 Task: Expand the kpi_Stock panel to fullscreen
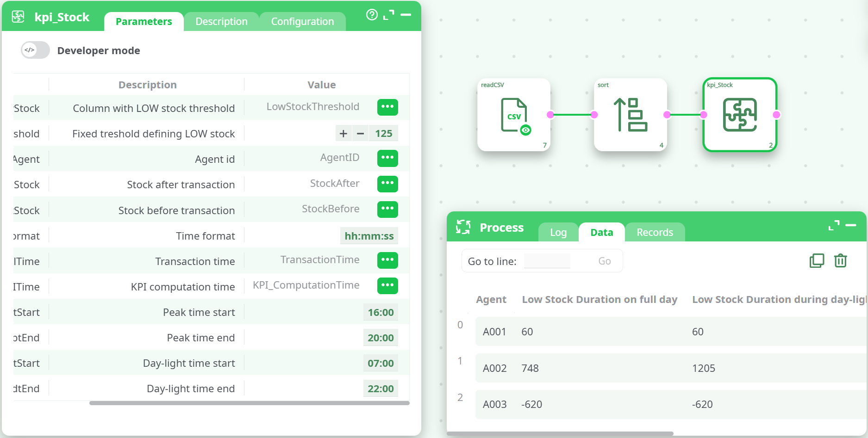coord(389,15)
